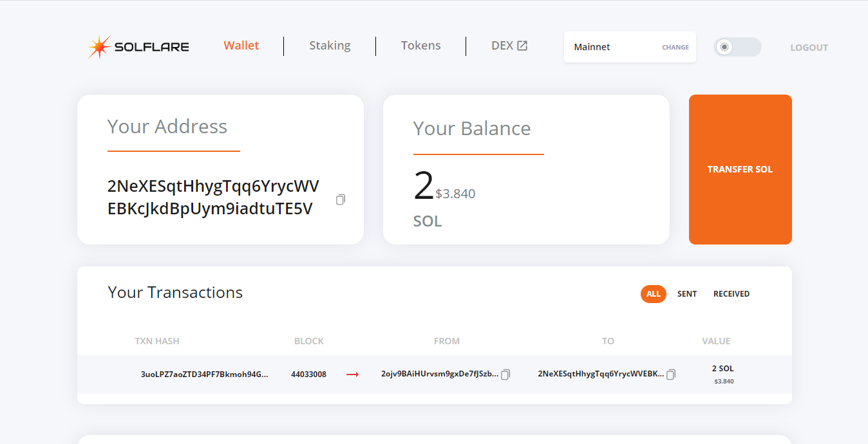The width and height of the screenshot is (868, 444).
Task: Filter transactions by SENT
Action: pos(687,294)
